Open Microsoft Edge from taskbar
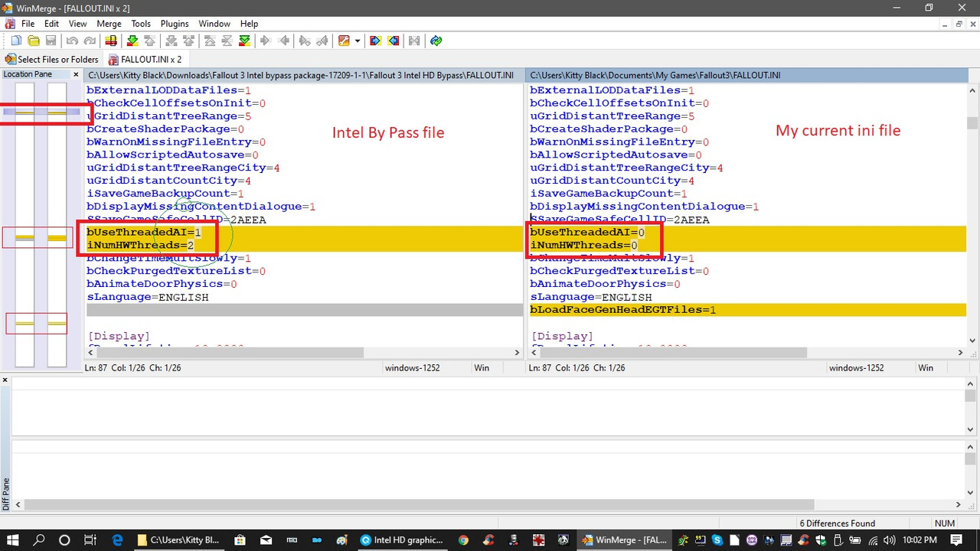980x551 pixels. (118, 540)
